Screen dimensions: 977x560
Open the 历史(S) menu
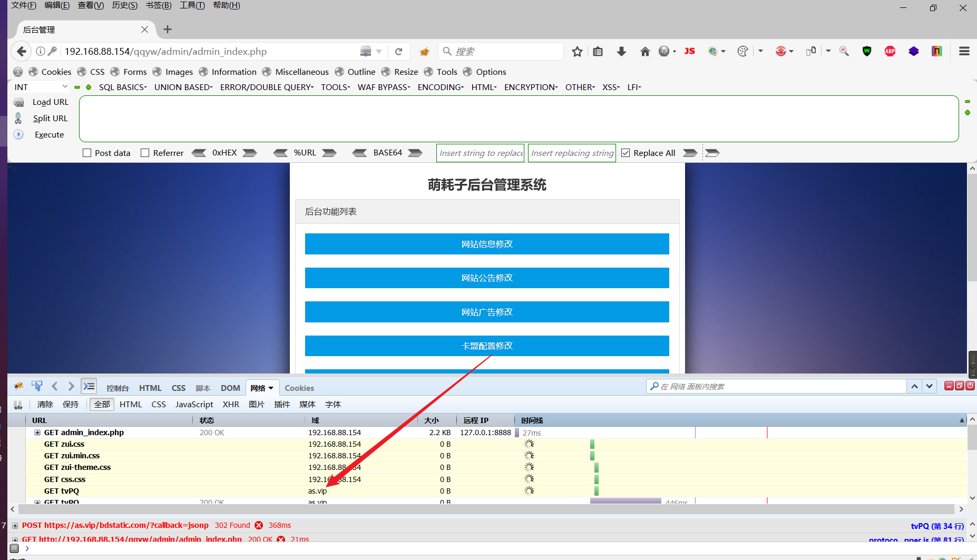[124, 5]
